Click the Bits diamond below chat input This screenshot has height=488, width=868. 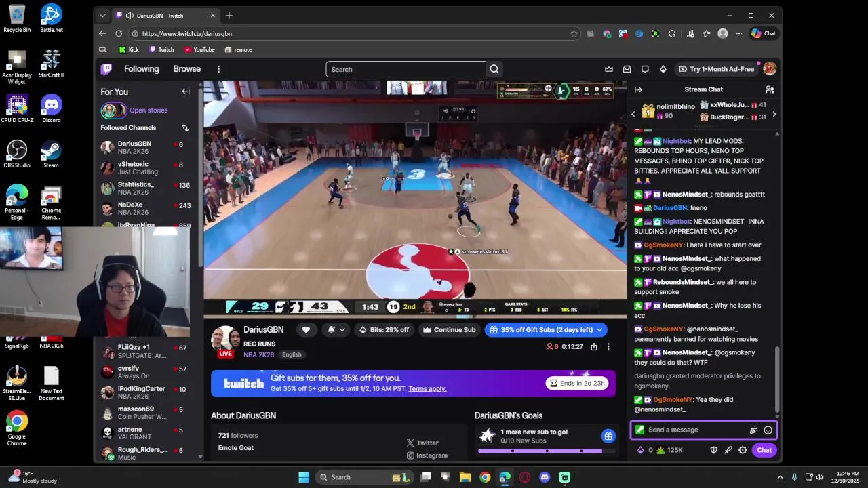pyautogui.click(x=641, y=450)
